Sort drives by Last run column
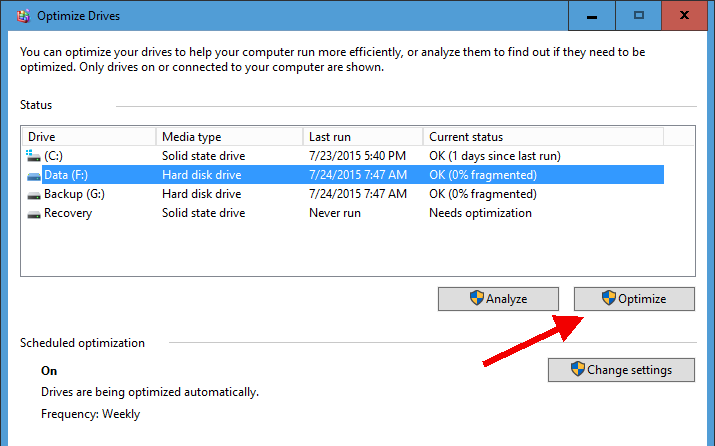The height and width of the screenshot is (446, 715). tap(362, 137)
